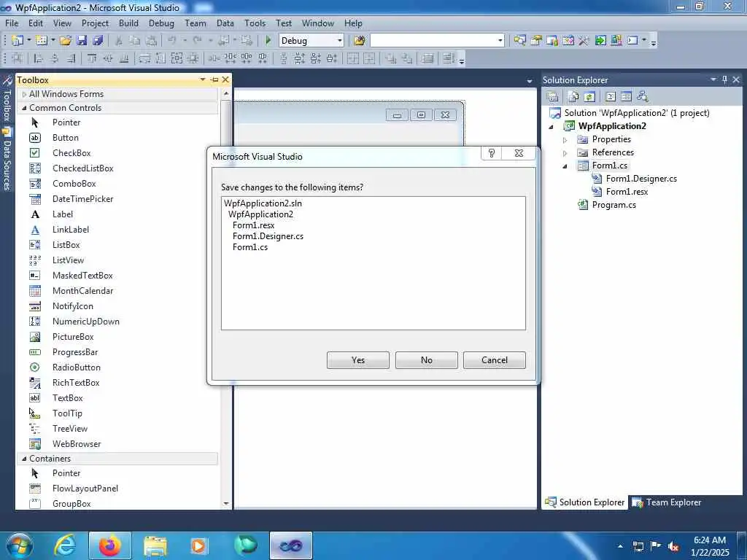Open the Data Sources side tab

point(7,160)
